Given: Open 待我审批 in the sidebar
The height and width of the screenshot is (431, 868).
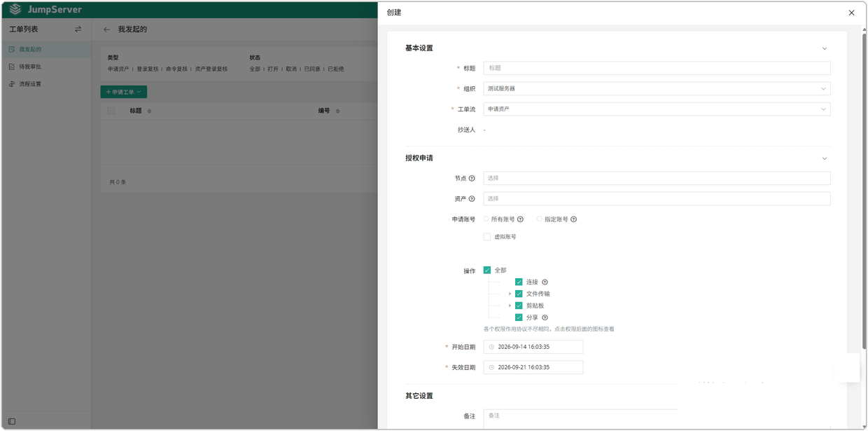Looking at the screenshot, I should 45,67.
